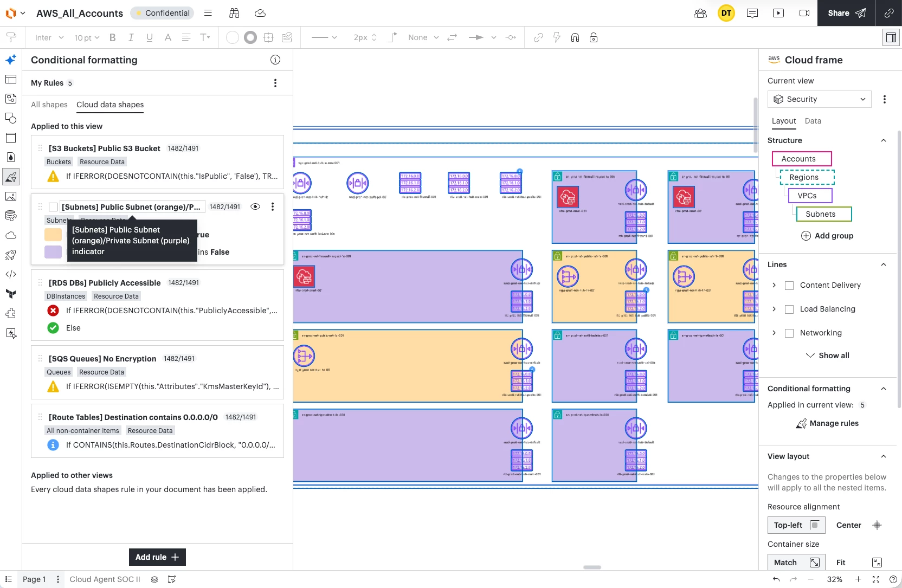This screenshot has height=588, width=902.
Task: Zoom out with the minus icon
Action: pos(811,579)
